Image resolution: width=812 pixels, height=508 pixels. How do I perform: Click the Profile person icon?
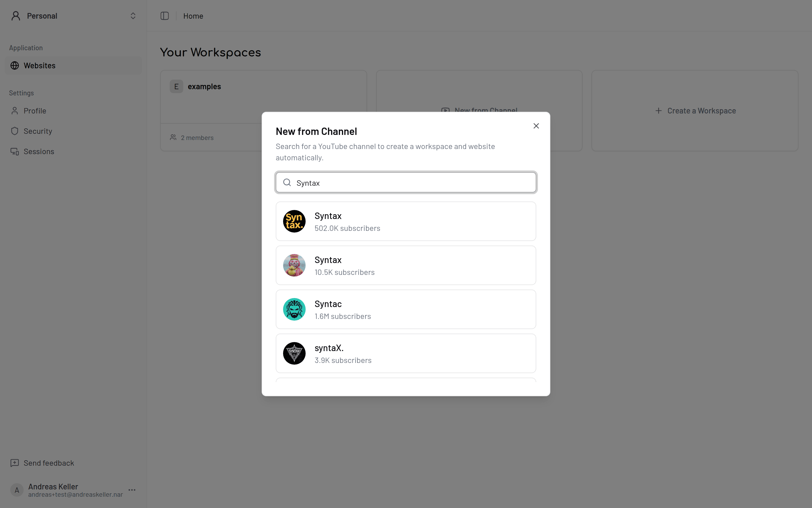[14, 111]
